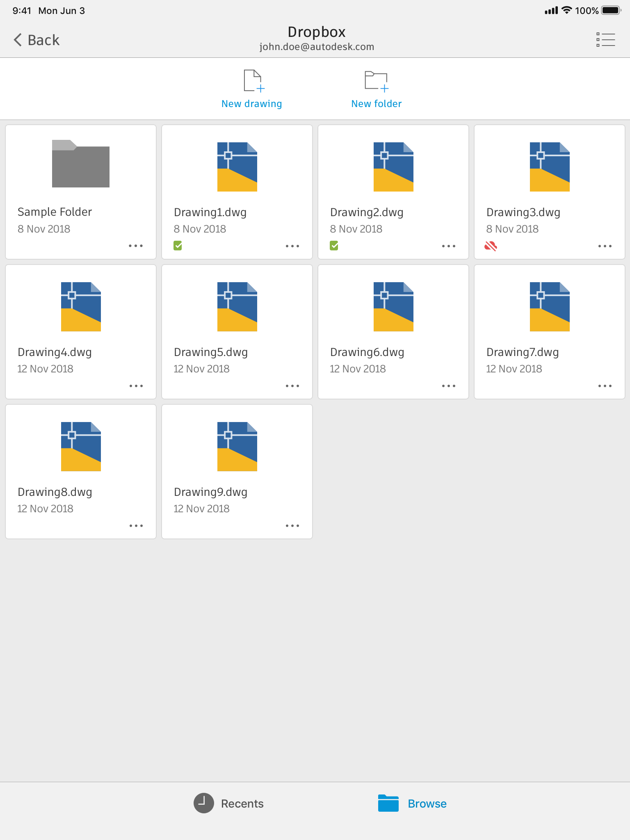
Task: Select the 'Drawing4.dwg' file name
Action: point(55,352)
